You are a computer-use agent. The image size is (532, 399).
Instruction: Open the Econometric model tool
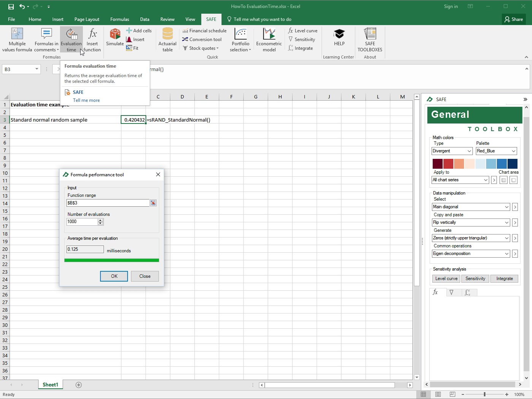(x=269, y=40)
